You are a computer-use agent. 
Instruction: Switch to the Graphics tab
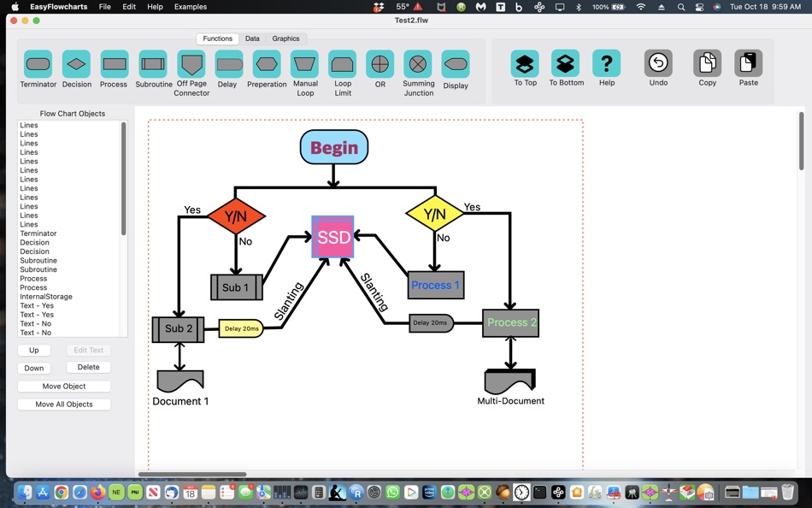(x=285, y=38)
